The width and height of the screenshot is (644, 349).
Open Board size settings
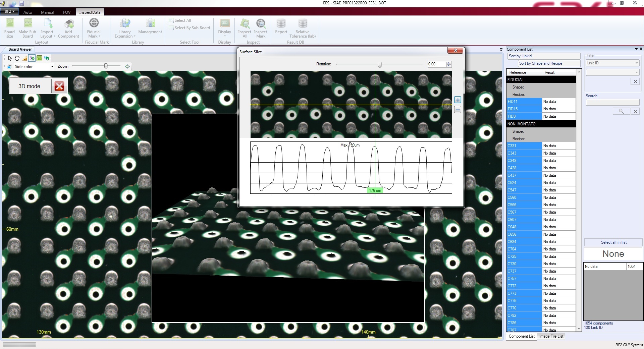9,28
